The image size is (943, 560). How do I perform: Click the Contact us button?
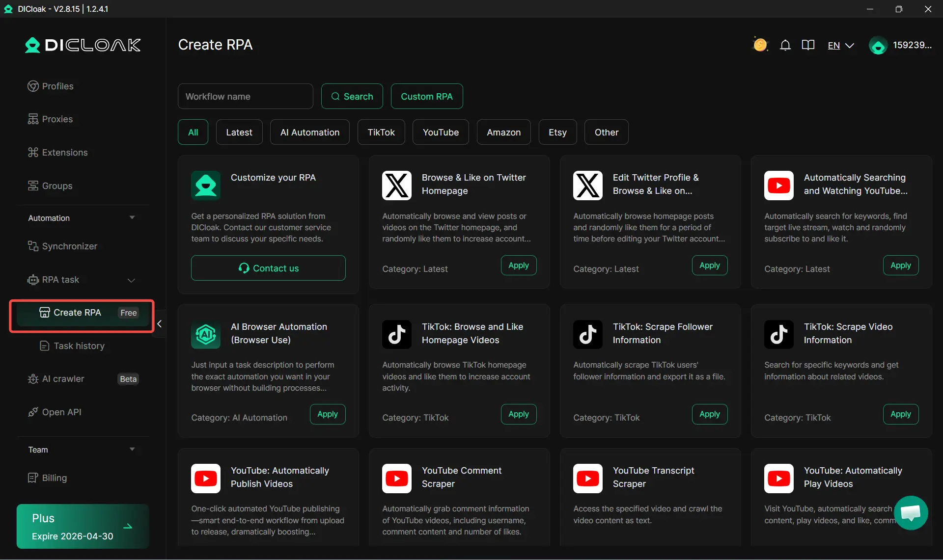(x=268, y=268)
